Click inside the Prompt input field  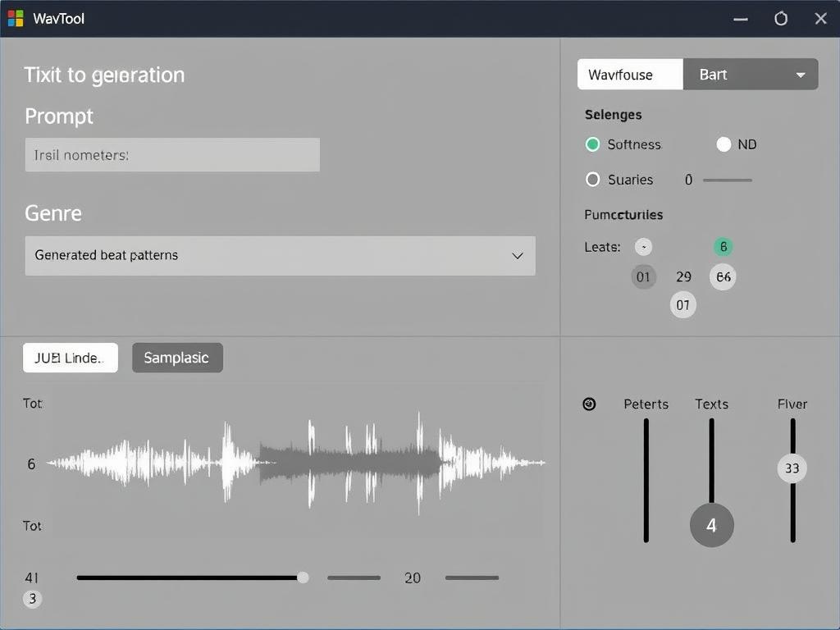[x=172, y=154]
